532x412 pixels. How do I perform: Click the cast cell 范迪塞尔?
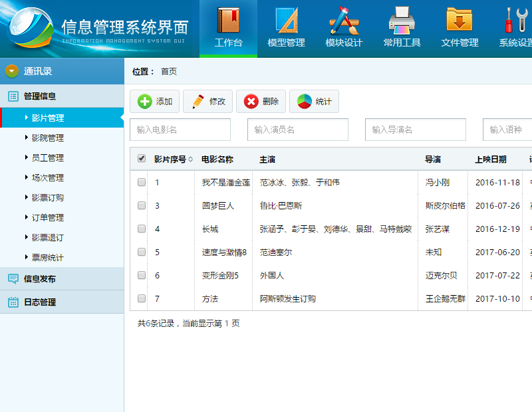click(x=276, y=253)
